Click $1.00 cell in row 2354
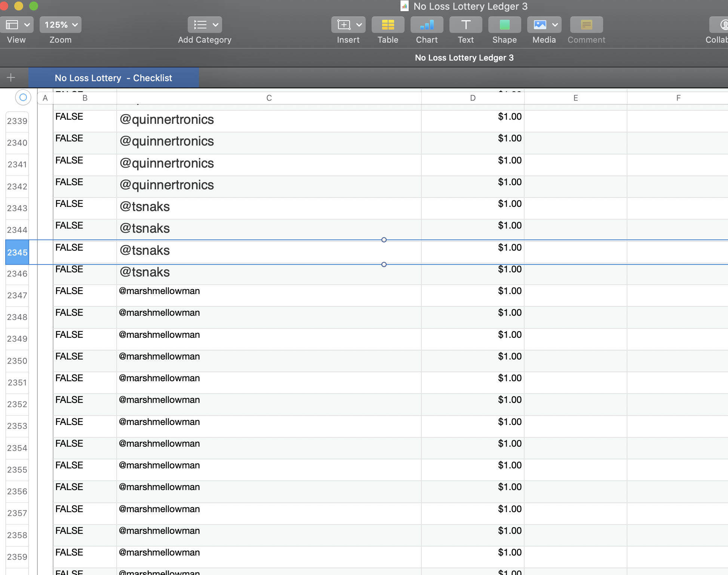 pyautogui.click(x=473, y=448)
